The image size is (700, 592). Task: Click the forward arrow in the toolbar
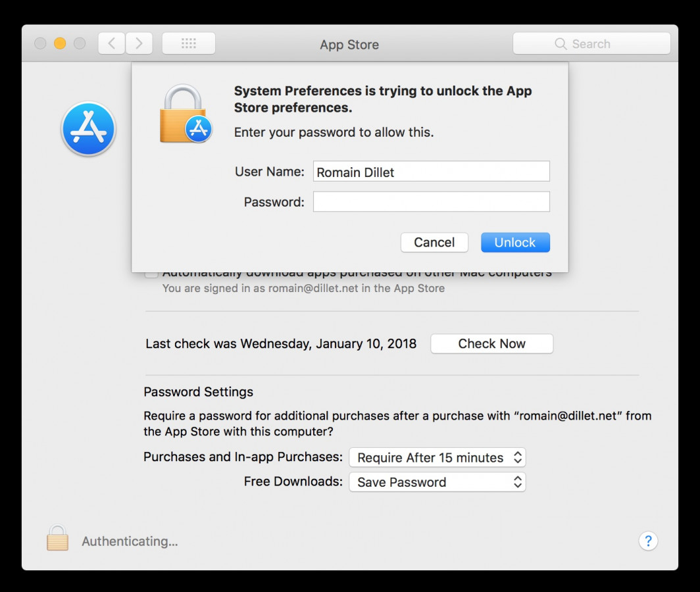[139, 43]
